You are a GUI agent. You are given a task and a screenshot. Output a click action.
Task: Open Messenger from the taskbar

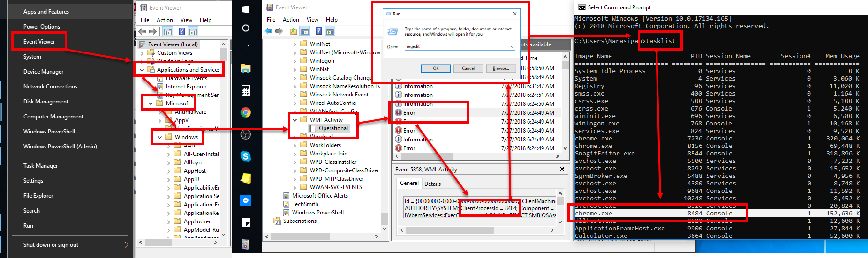click(x=246, y=200)
